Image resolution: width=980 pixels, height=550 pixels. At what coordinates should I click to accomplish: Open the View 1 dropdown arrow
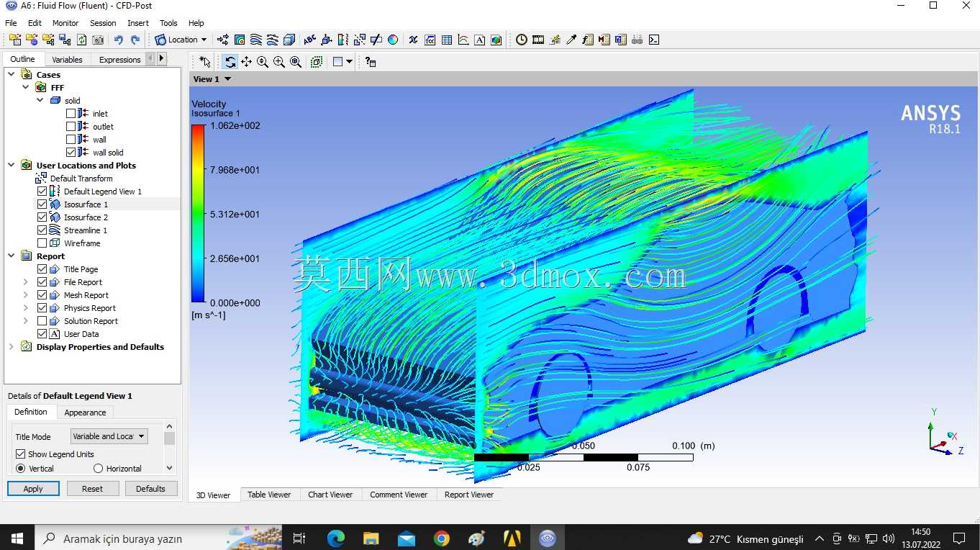(228, 79)
